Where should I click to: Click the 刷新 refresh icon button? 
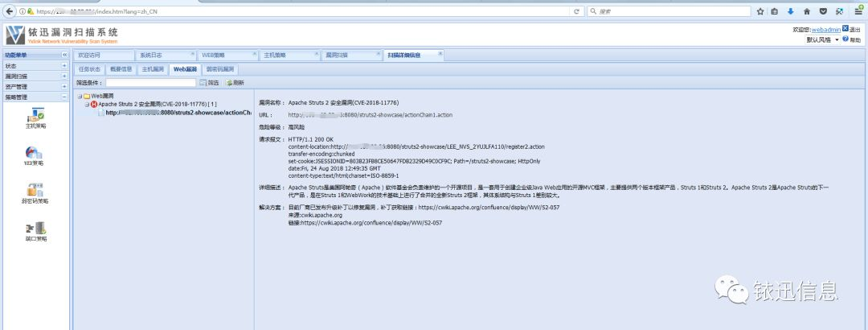[235, 83]
